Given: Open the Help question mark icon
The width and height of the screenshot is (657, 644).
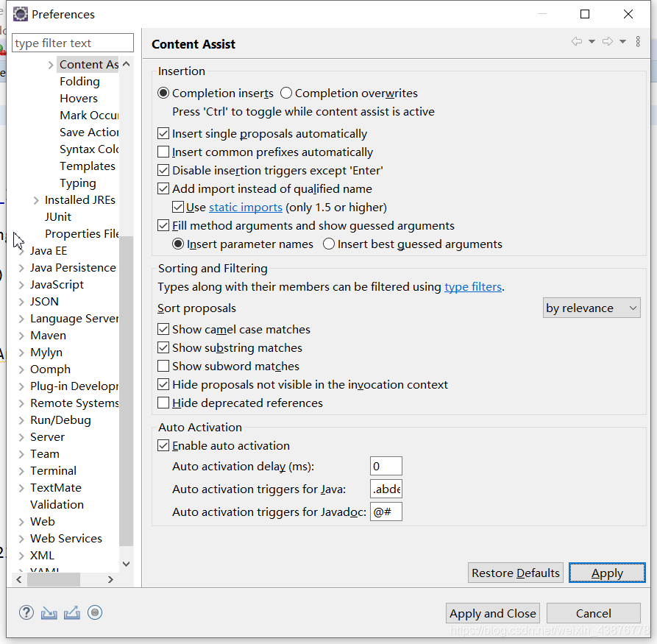Looking at the screenshot, I should point(26,612).
